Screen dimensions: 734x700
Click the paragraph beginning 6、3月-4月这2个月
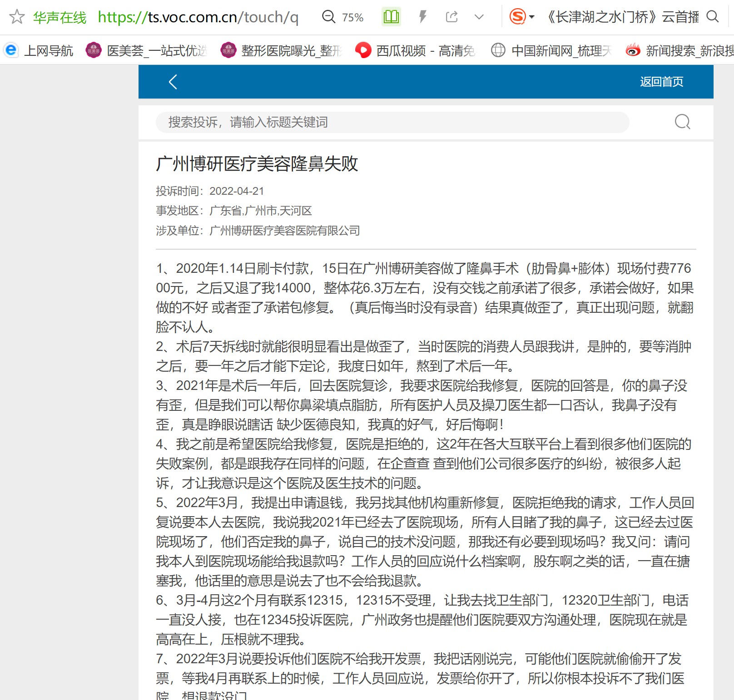(422, 620)
